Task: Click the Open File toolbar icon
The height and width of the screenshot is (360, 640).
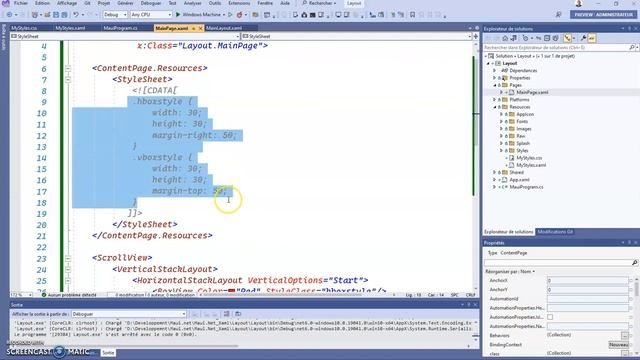Action: tap(47, 15)
